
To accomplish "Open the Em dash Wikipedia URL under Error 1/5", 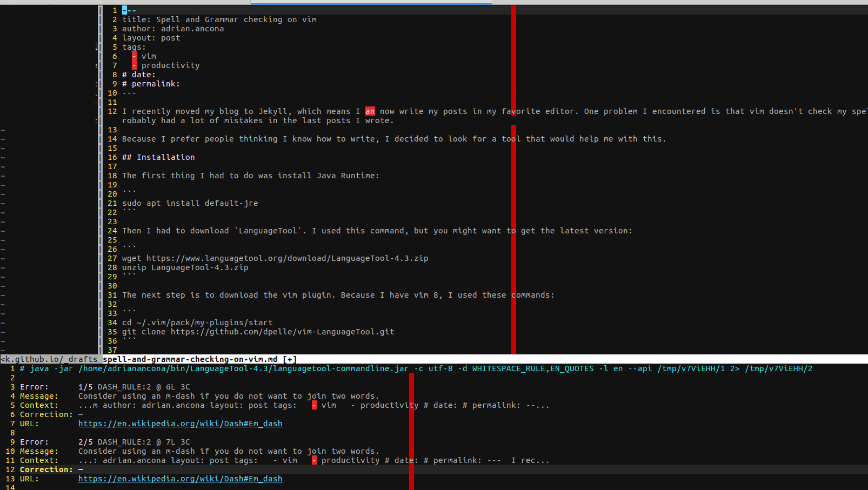I will [180, 424].
